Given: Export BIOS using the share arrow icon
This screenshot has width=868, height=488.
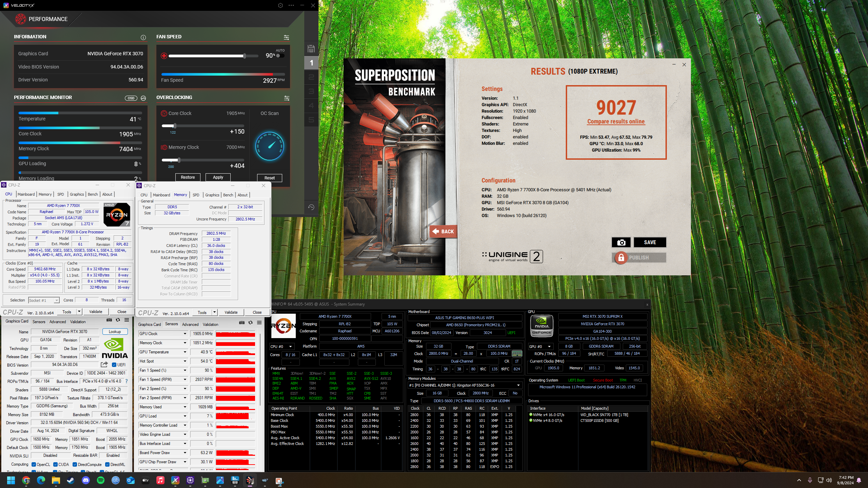Looking at the screenshot, I should (x=104, y=365).
